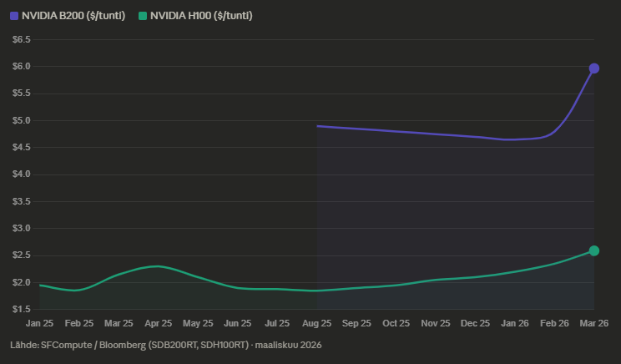The width and height of the screenshot is (621, 364).
Task: Select the green H100 endpoint dot
Action: pos(594,250)
